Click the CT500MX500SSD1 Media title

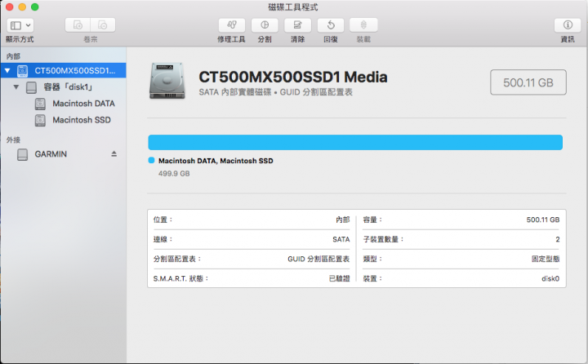[293, 77]
